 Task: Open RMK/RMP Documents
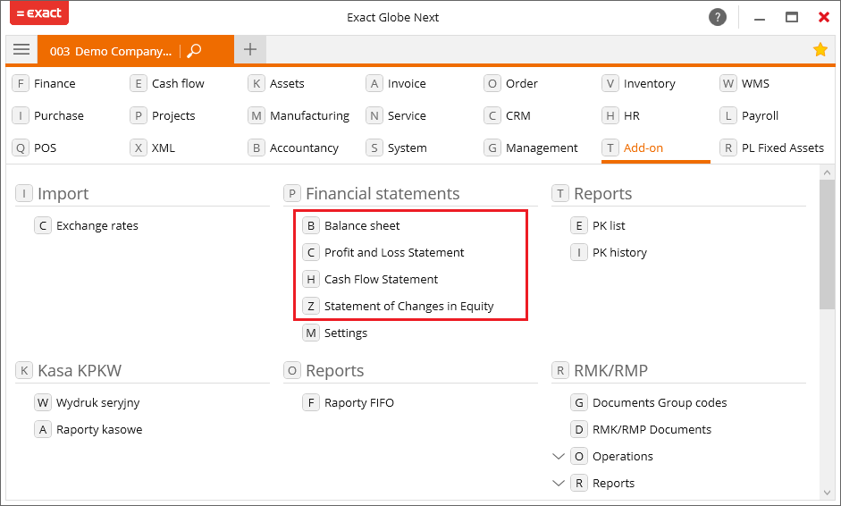click(641, 429)
